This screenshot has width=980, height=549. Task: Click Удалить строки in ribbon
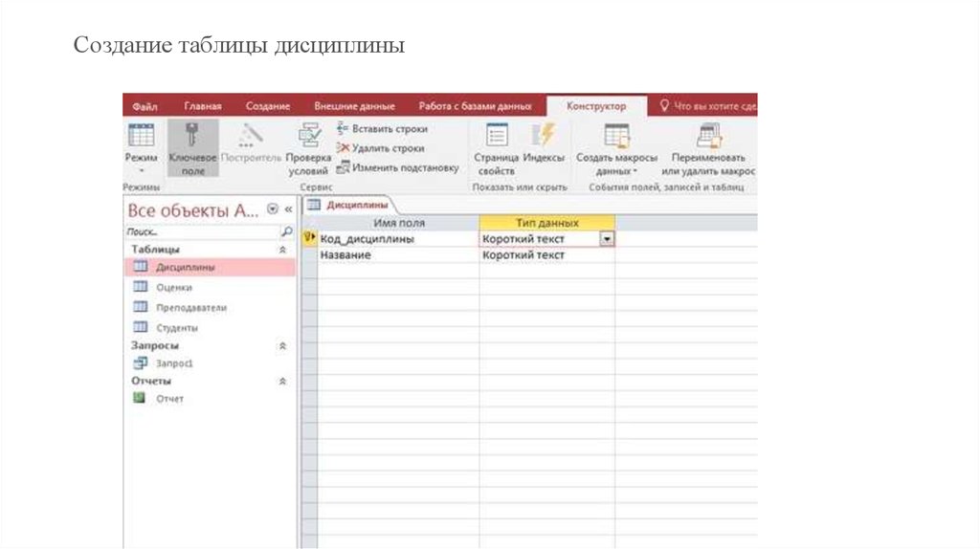pos(381,148)
